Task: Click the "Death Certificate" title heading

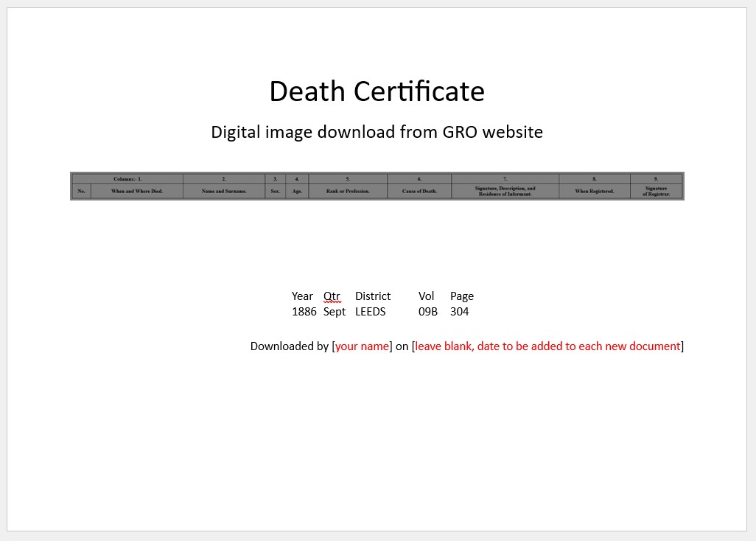Action: click(x=377, y=91)
